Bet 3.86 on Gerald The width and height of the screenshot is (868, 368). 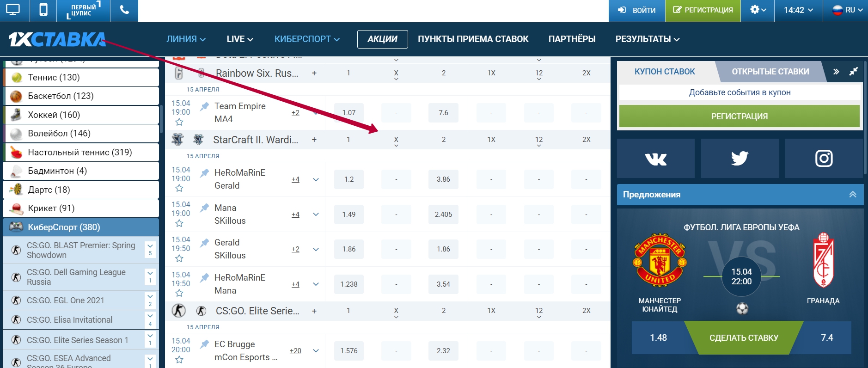pyautogui.click(x=443, y=179)
